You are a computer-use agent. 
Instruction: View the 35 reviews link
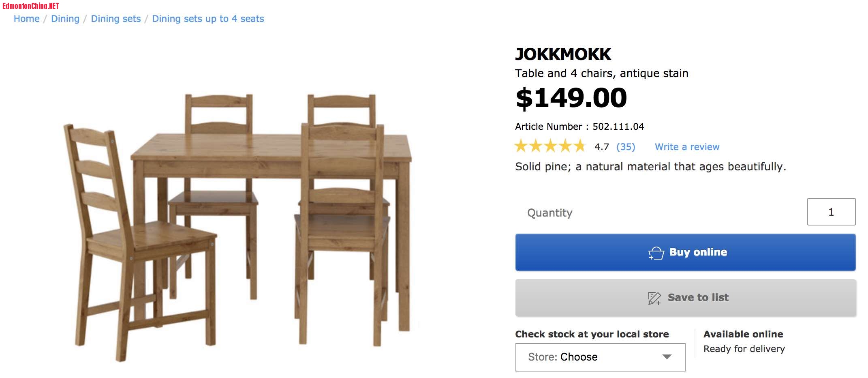click(625, 147)
